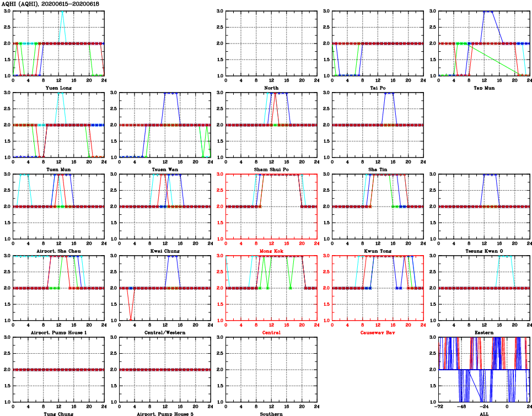Click the red Causeway Bay label

click(x=378, y=333)
